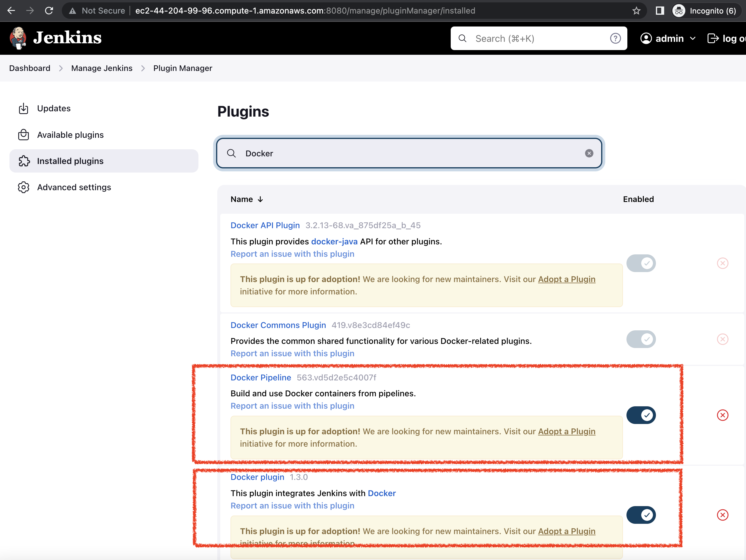The height and width of the screenshot is (560, 746).
Task: Toggle Docker Commons Plugin enabled switch
Action: coord(641,339)
